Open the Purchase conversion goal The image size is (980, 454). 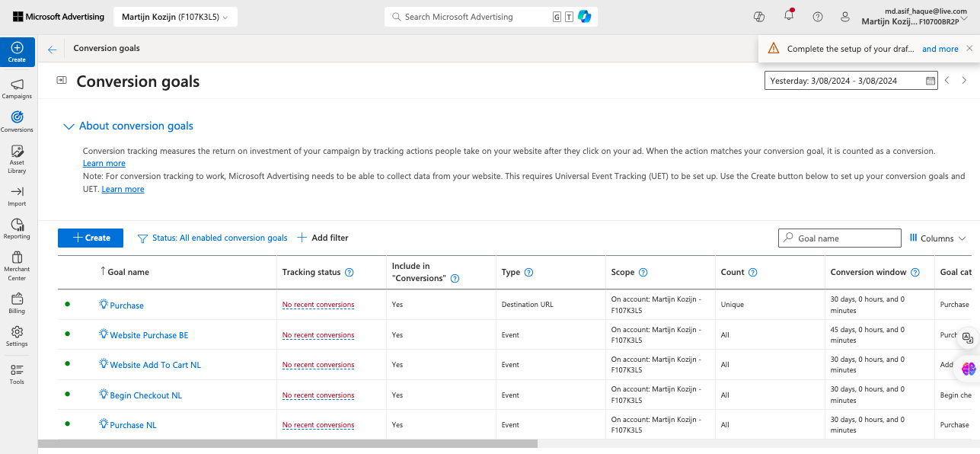pyautogui.click(x=127, y=305)
